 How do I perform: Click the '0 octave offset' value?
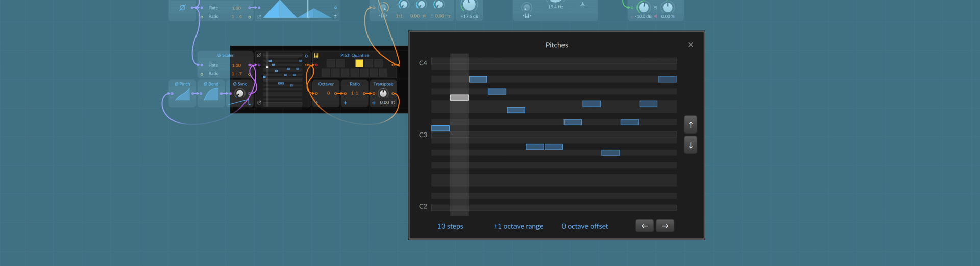[x=585, y=226]
